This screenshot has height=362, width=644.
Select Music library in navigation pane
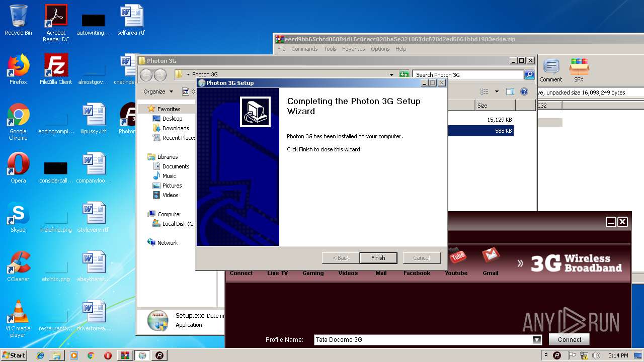pyautogui.click(x=169, y=176)
